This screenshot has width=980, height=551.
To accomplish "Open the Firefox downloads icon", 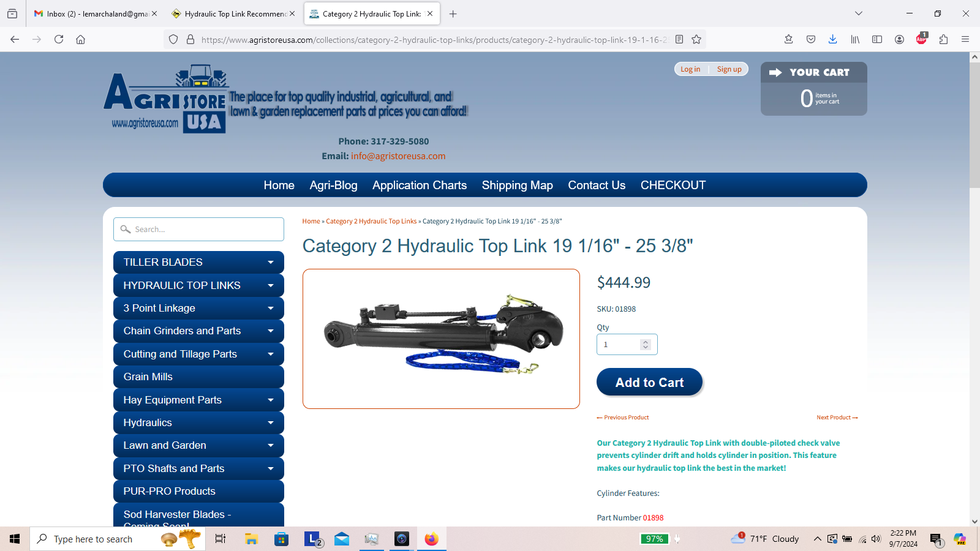I will 832,39.
